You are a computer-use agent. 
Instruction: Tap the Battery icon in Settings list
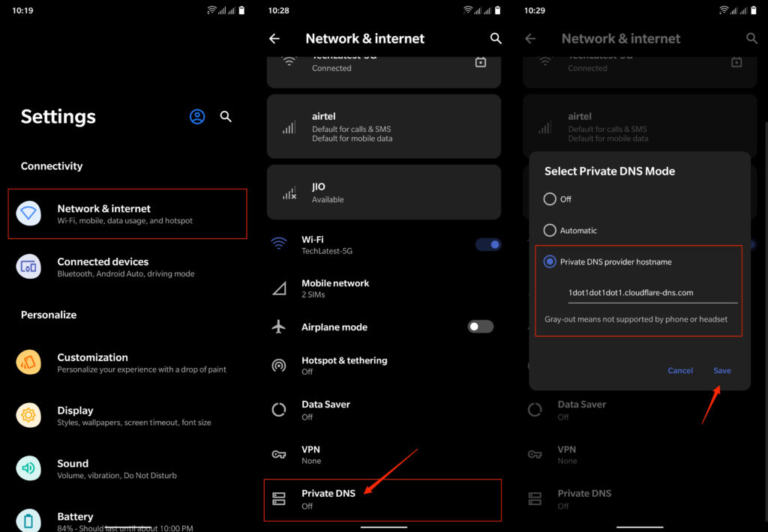coord(28,520)
